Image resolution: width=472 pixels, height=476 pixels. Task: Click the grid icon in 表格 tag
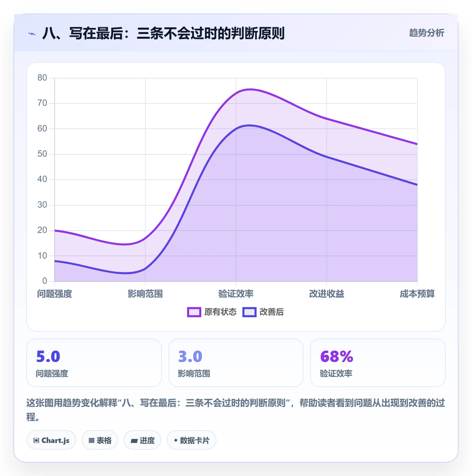pos(91,440)
